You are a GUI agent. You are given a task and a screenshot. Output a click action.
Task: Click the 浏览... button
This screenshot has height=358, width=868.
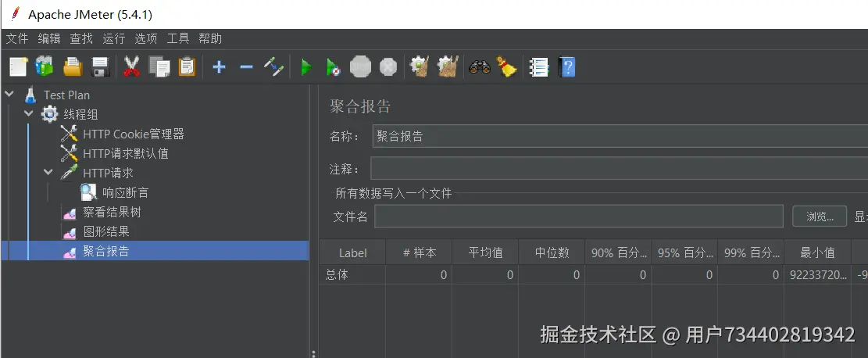(820, 217)
